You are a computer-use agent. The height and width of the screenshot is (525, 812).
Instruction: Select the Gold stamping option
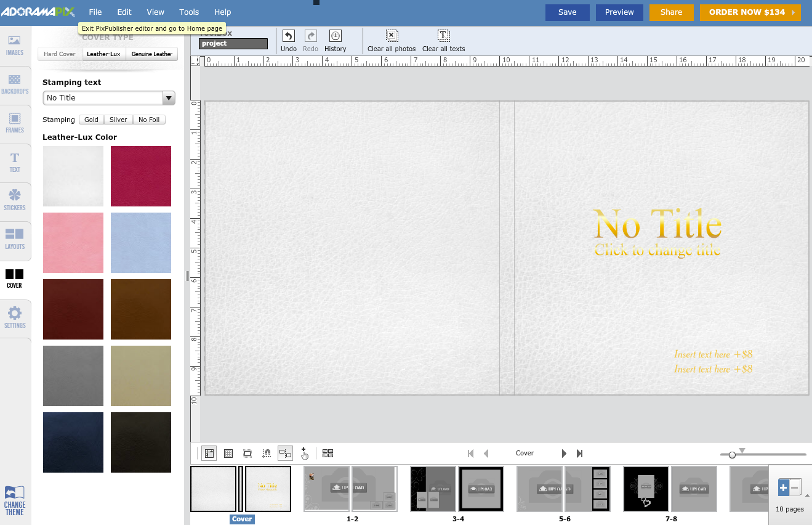[91, 120]
